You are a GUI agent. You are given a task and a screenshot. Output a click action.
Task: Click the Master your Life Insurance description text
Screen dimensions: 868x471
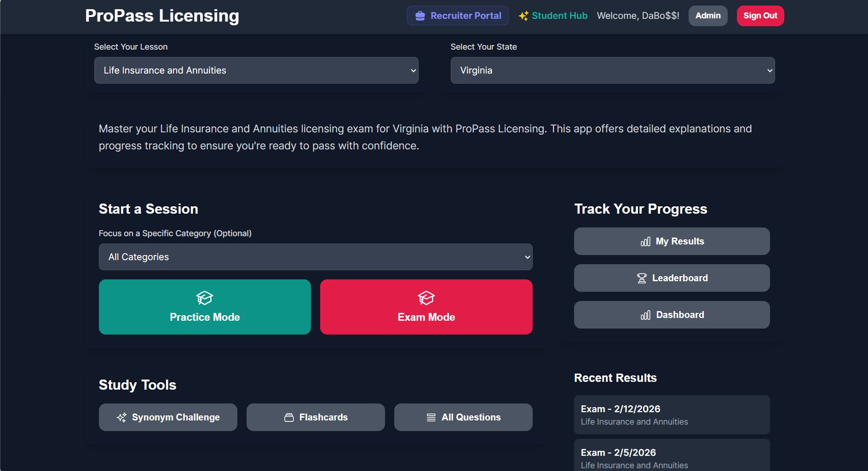click(425, 137)
